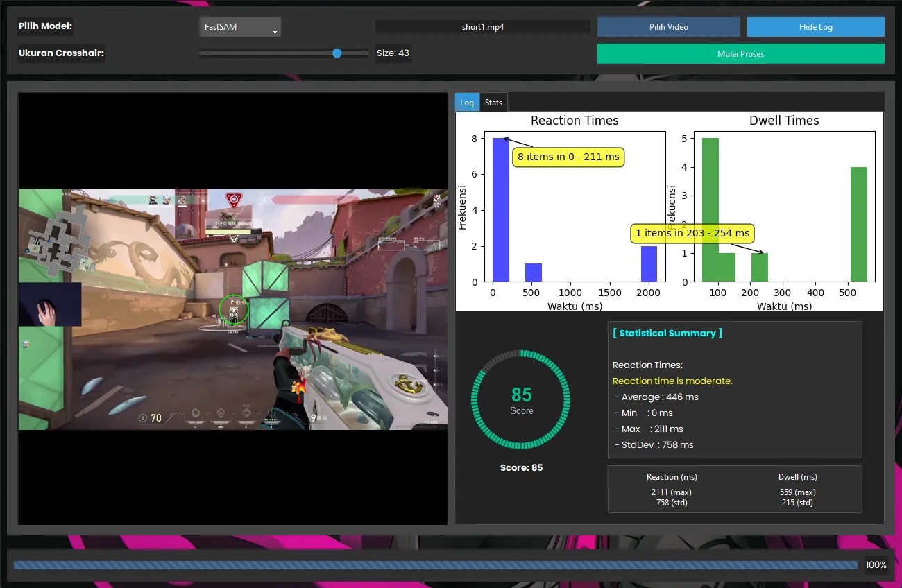Select the Log tab
This screenshot has height=588, width=902.
467,103
